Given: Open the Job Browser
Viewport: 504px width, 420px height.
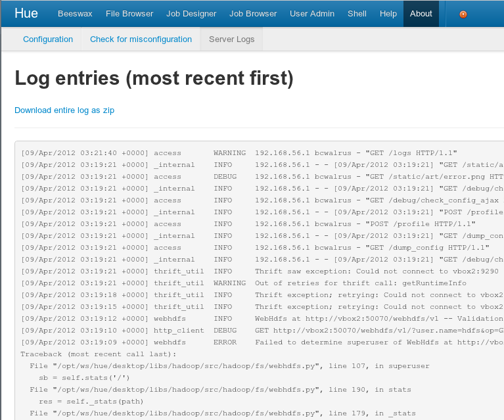Looking at the screenshot, I should pyautogui.click(x=253, y=14).
